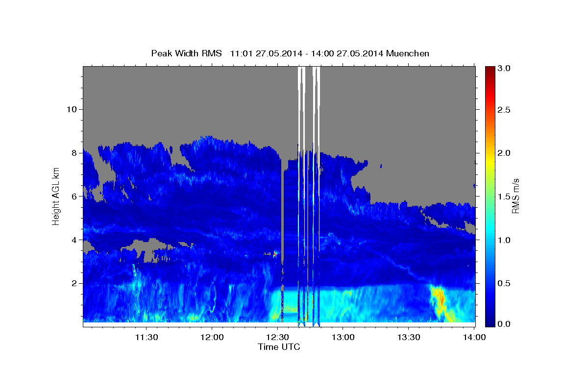Image resolution: width=588 pixels, height=392 pixels.
Task: Select the 'Height AGL km' axis title
Action: (56, 196)
